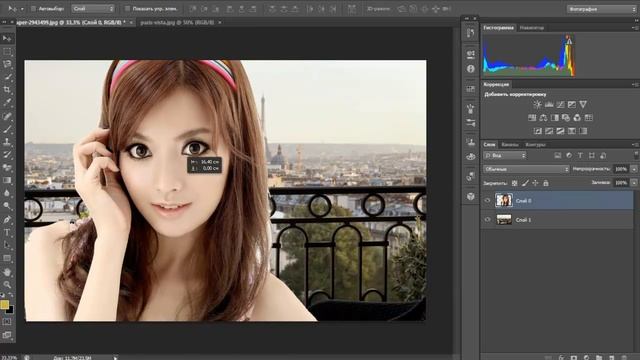
Task: Open layer filter Вид dropdown
Action: pos(505,156)
